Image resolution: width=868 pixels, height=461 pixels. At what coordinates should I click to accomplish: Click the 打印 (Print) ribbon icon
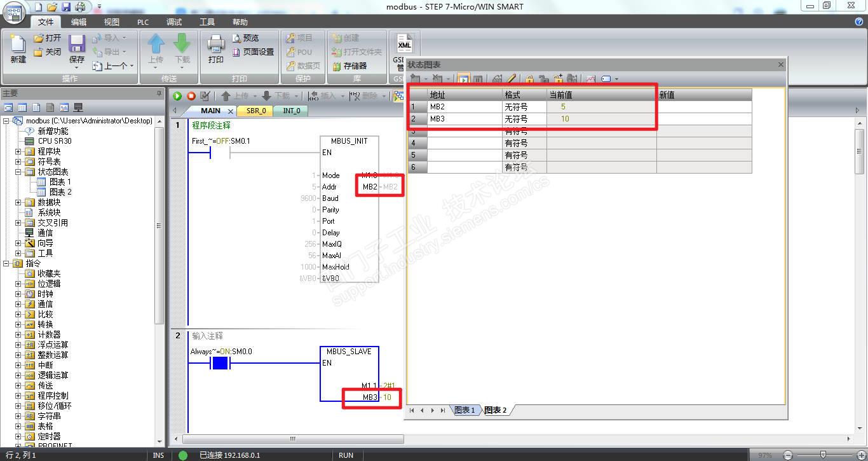(x=216, y=45)
